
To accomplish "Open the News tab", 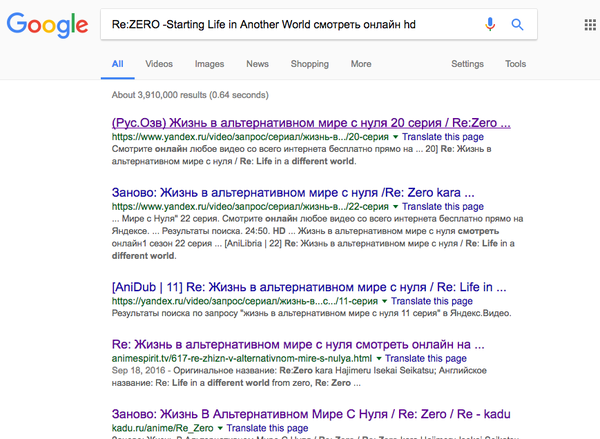I will 257,64.
